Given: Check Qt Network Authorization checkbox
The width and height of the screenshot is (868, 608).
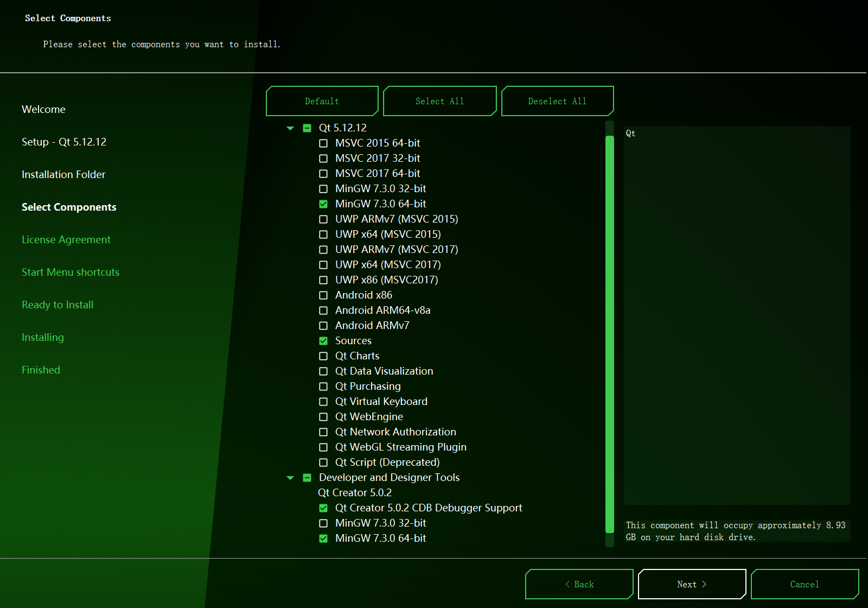Looking at the screenshot, I should (x=323, y=432).
